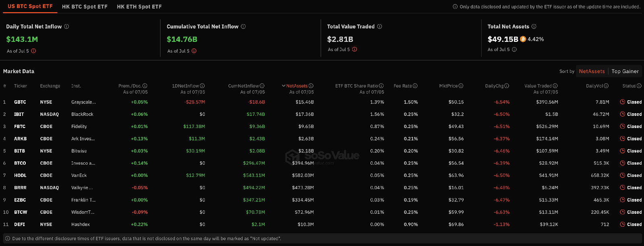Click the CumNetInflow column header
Viewport: 644px width, 246px height.
(244, 86)
